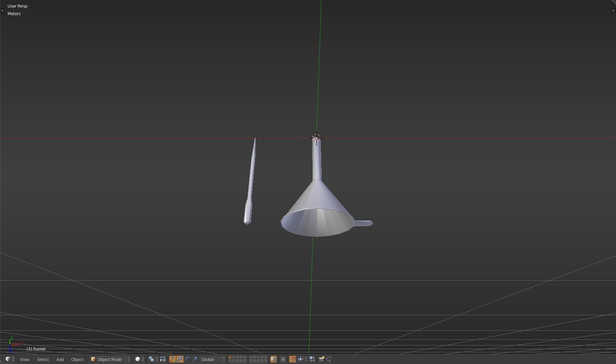Expand the properties region plus at right edge
Screen dimensions: 616x364
[613, 11]
